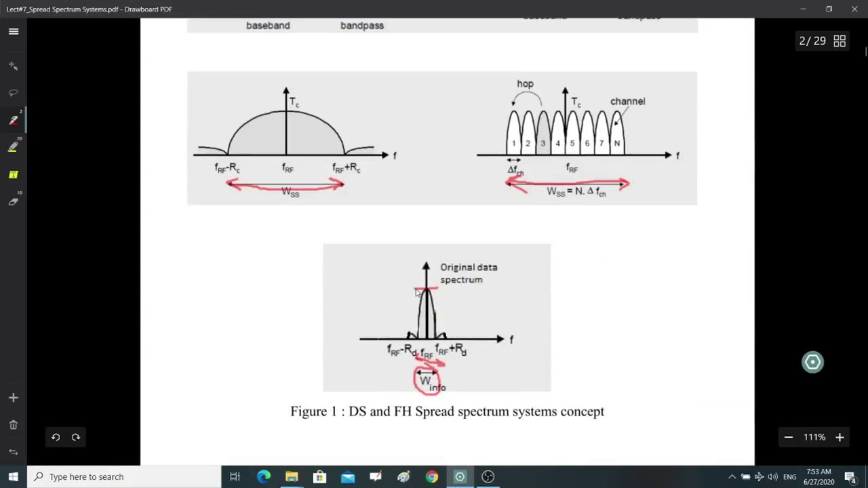
Task: Click the Type here to search box
Action: click(124, 476)
